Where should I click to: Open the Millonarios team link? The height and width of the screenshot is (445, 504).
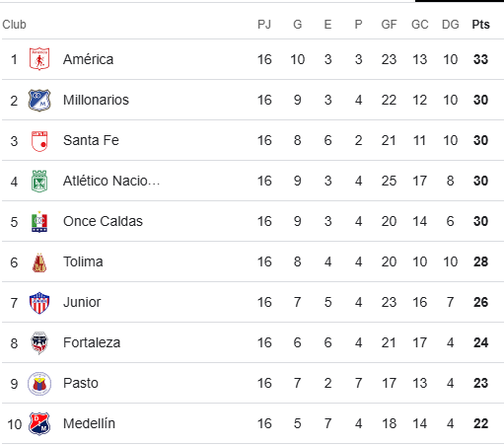click(x=96, y=100)
